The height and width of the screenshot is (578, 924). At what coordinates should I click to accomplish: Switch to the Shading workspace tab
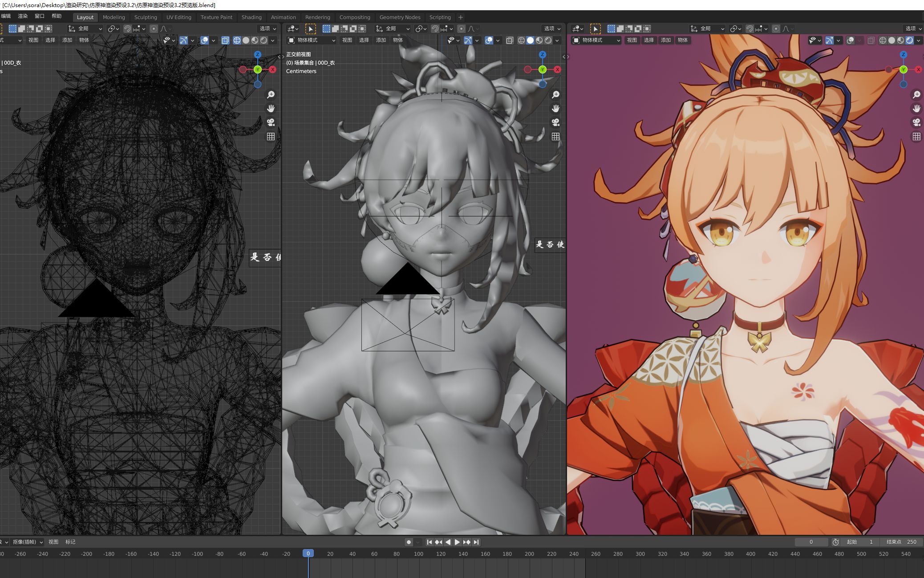(x=251, y=17)
